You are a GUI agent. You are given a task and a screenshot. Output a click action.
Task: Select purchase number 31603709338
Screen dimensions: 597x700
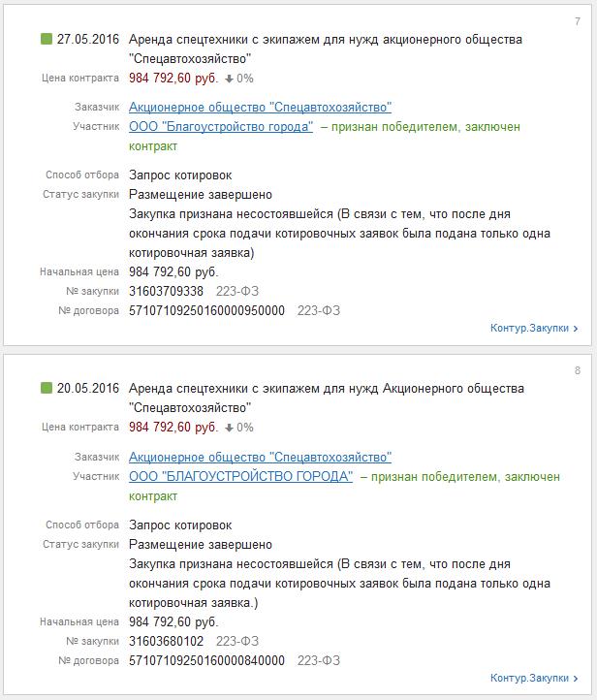coord(167,292)
